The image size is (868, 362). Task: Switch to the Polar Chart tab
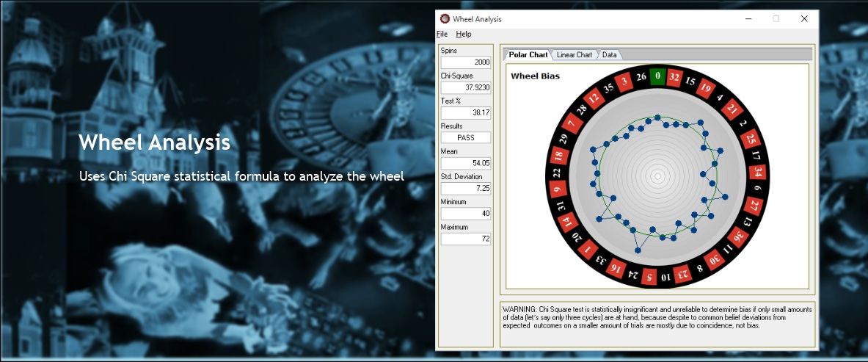[x=528, y=55]
